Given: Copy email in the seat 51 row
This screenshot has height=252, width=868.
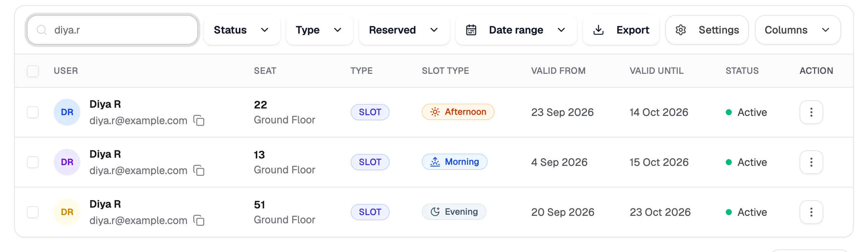Looking at the screenshot, I should point(199,220).
